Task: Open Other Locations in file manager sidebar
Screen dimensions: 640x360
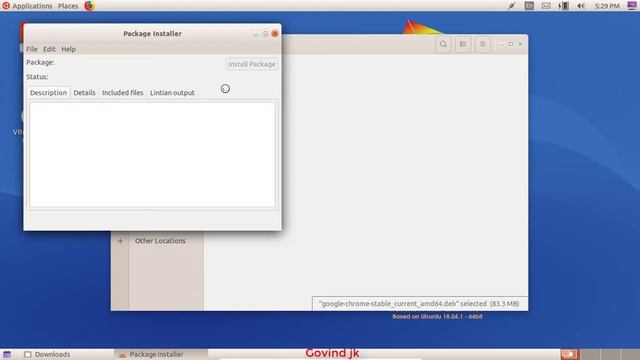Action: [x=160, y=241]
